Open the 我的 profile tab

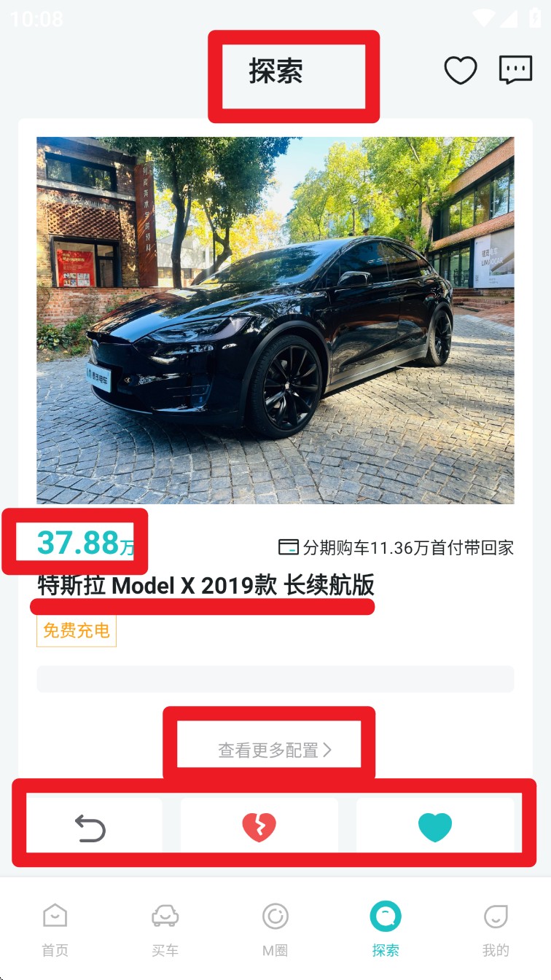tap(496, 930)
